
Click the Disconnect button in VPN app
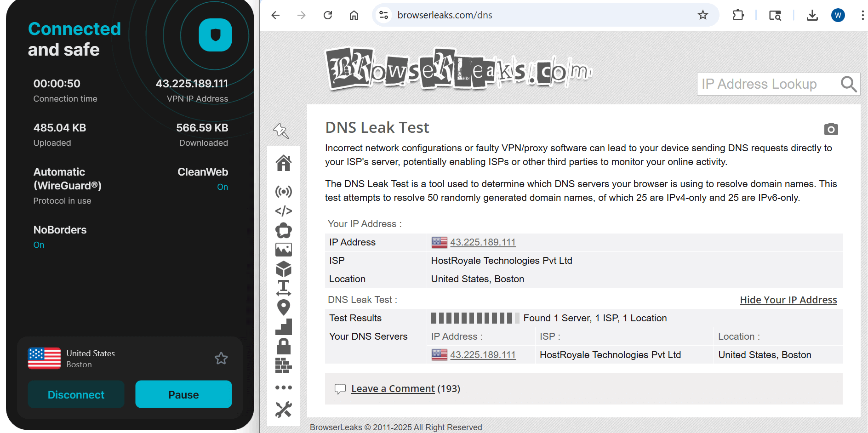pos(76,394)
